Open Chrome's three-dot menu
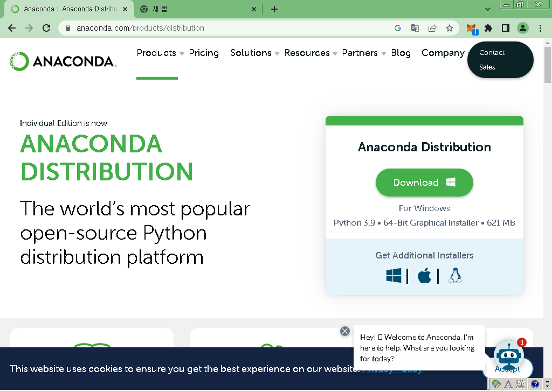This screenshot has width=552, height=392. click(x=540, y=28)
